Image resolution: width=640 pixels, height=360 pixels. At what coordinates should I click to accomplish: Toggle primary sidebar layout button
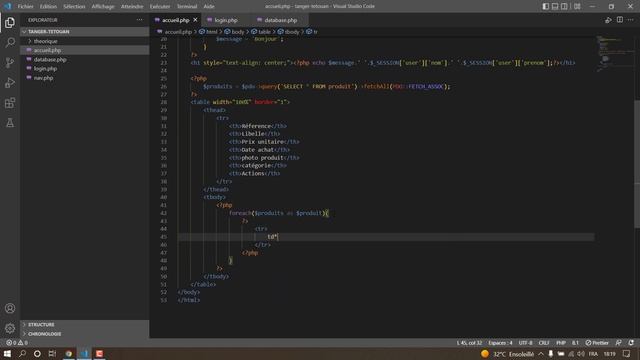tap(546, 6)
